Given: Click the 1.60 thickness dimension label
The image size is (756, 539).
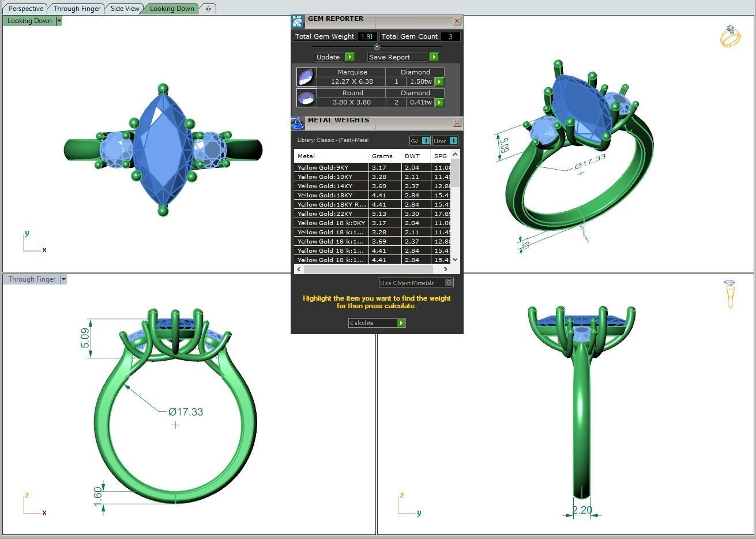Looking at the screenshot, I should (x=97, y=496).
